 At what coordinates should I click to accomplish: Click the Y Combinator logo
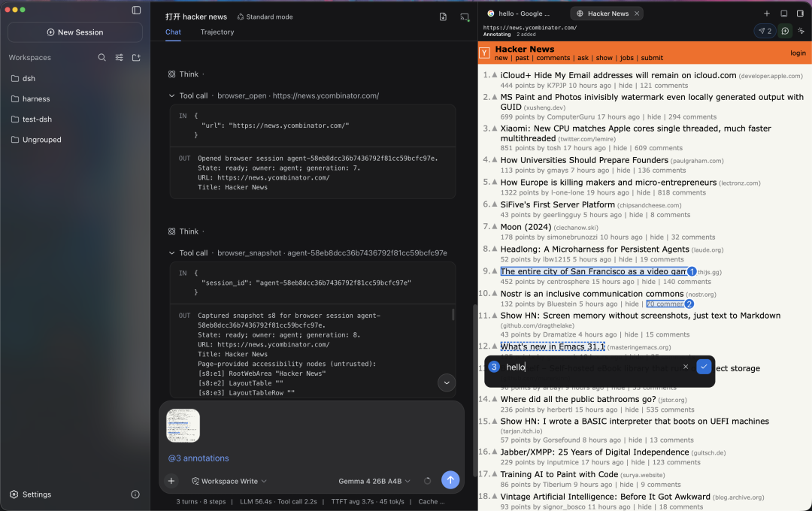484,53
